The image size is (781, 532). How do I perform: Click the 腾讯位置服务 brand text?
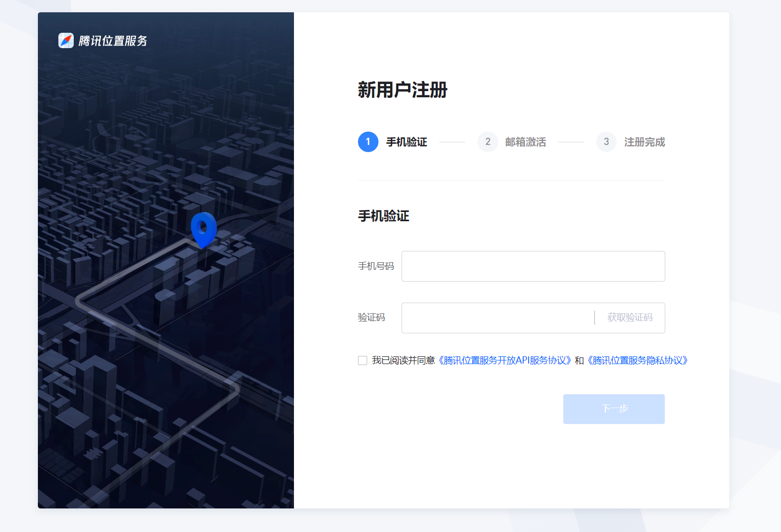pos(113,41)
